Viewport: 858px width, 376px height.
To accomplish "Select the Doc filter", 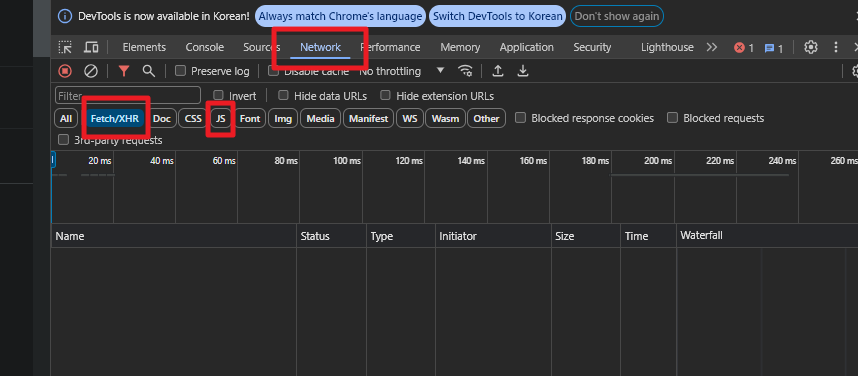I will [161, 118].
